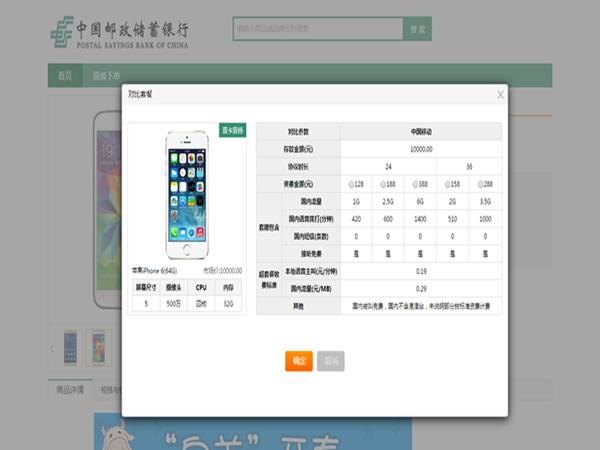Click the previous-arrow of the thumbnail carousel

point(52,349)
